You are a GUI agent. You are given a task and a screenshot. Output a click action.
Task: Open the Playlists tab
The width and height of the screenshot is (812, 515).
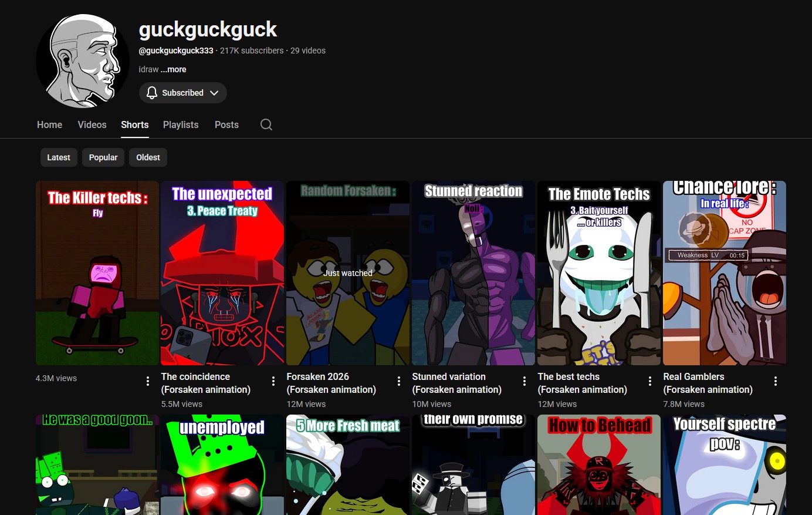point(181,124)
